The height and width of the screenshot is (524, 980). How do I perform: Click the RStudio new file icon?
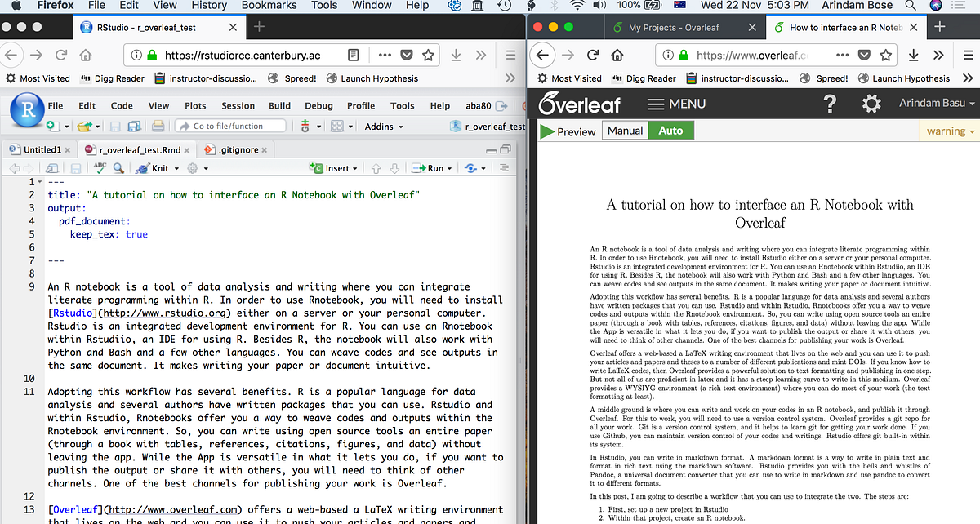pos(53,127)
